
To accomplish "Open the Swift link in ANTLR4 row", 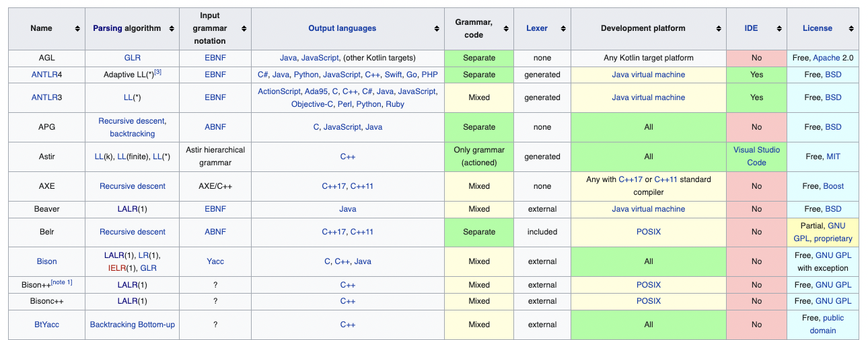I will pos(394,75).
